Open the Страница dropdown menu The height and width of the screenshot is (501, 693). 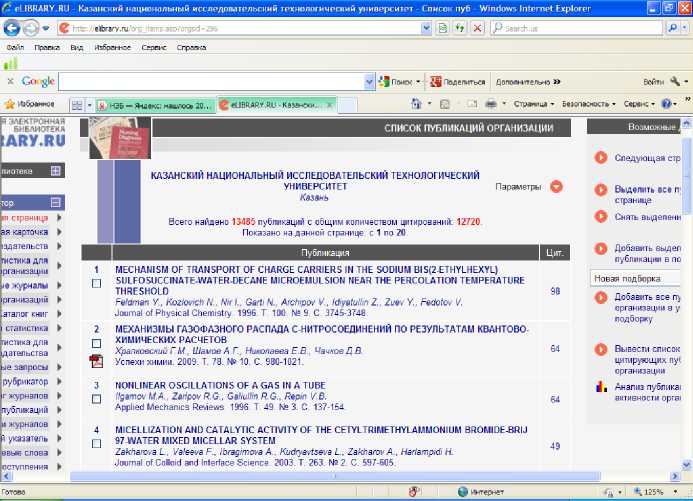tap(534, 104)
